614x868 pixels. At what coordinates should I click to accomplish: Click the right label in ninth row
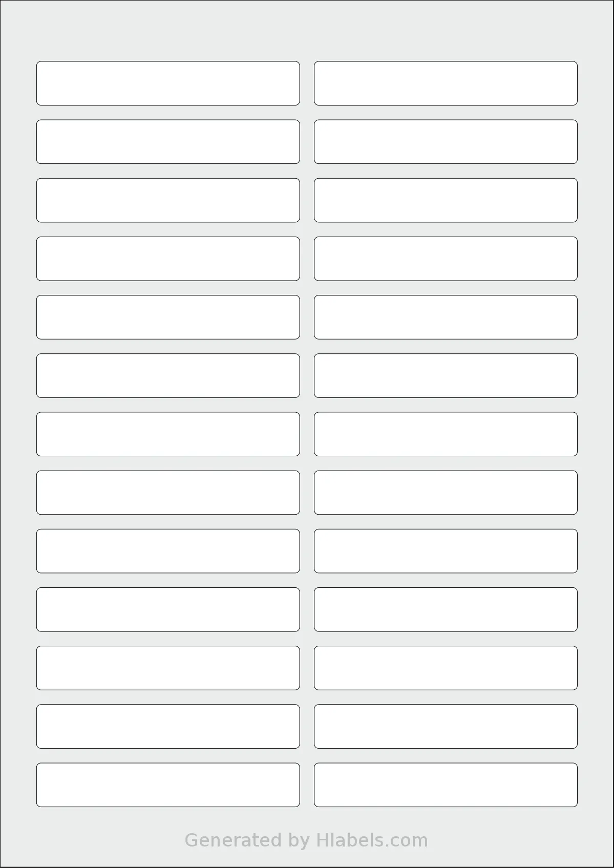(x=446, y=551)
